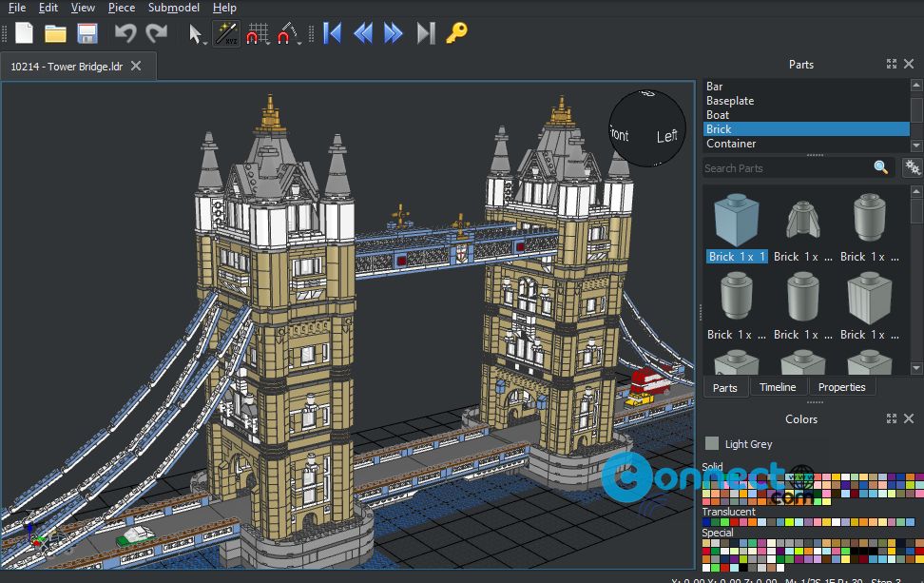Toggle move snap with the grid magnet icon
The height and width of the screenshot is (583, 924).
click(257, 33)
